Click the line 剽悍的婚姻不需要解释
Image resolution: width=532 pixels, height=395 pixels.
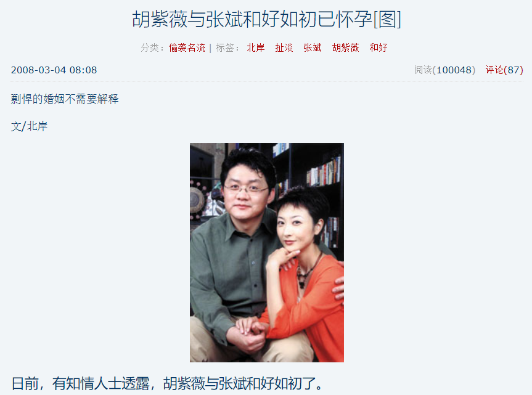65,99
